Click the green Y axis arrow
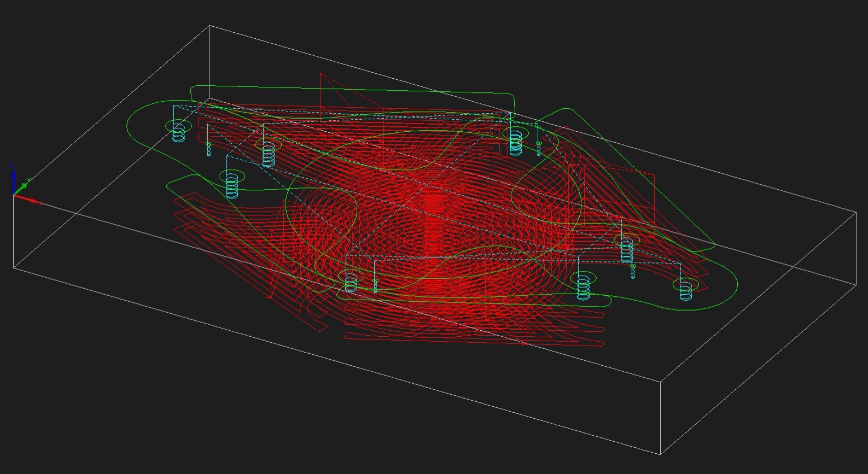 pyautogui.click(x=24, y=185)
